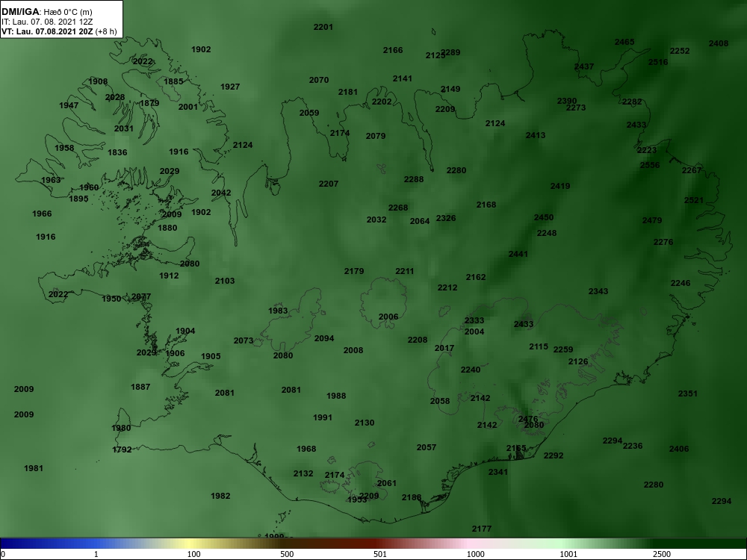Select the 1836 map value
747x560 pixels.
117,152
